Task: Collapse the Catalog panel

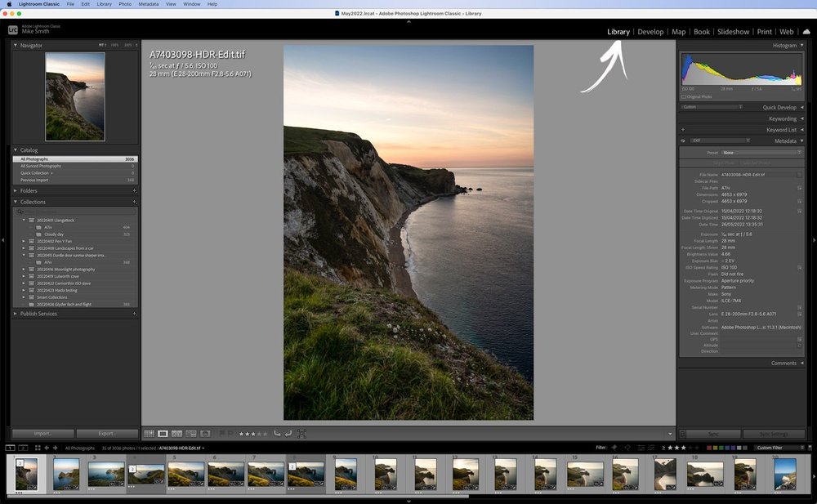Action: tap(15, 150)
